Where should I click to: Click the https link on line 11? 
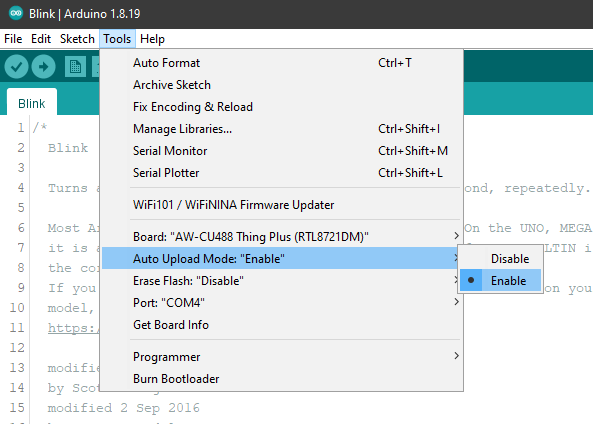pyautogui.click(x=74, y=328)
